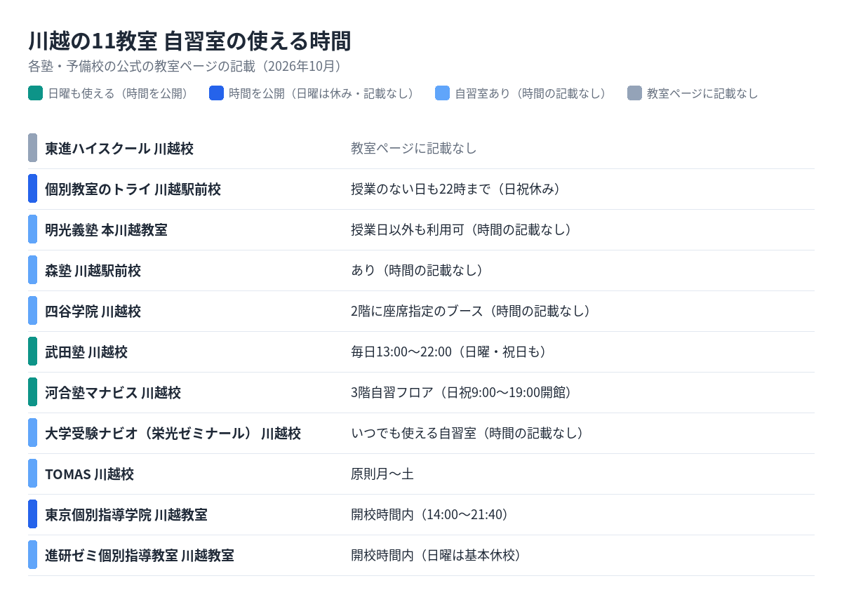Click the light blue bar beside 大学受験ナビオ

[x=32, y=433]
